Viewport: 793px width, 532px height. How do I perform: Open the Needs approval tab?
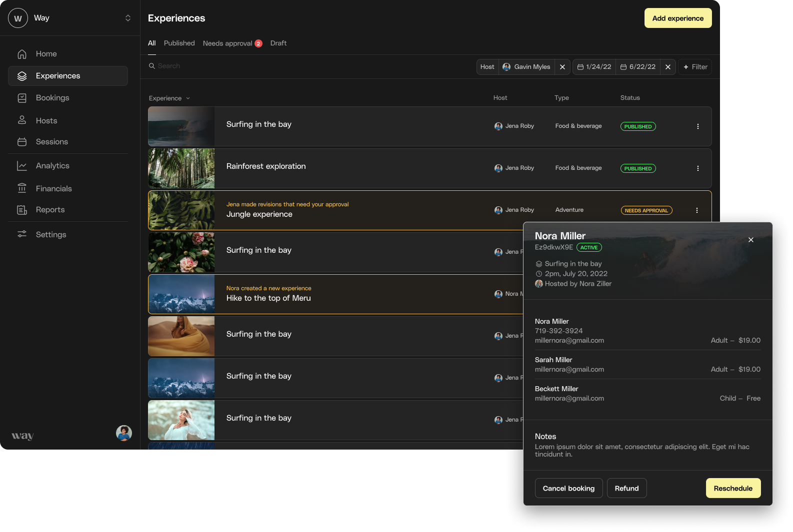pyautogui.click(x=232, y=43)
